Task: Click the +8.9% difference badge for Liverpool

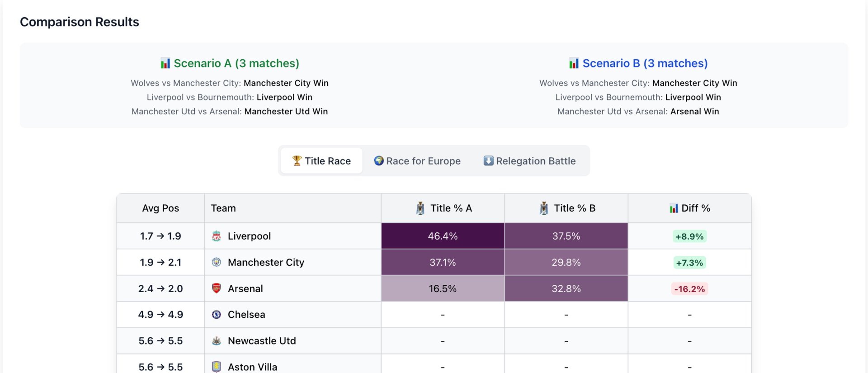Action: point(689,236)
